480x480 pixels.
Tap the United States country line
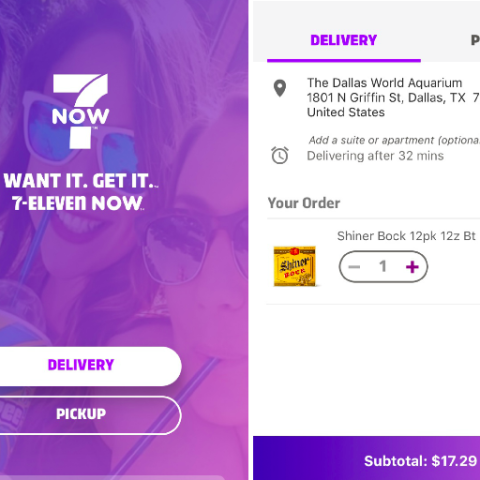coord(346,112)
